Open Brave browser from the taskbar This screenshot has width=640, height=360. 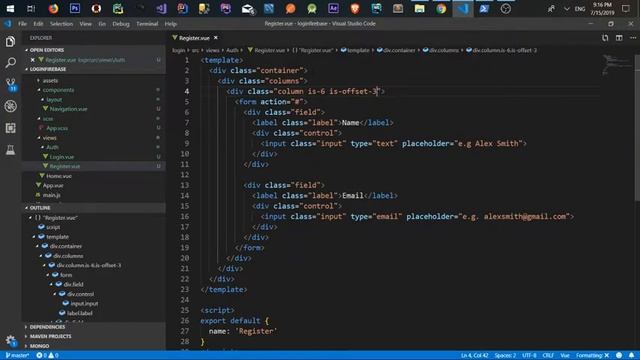pos(355,9)
